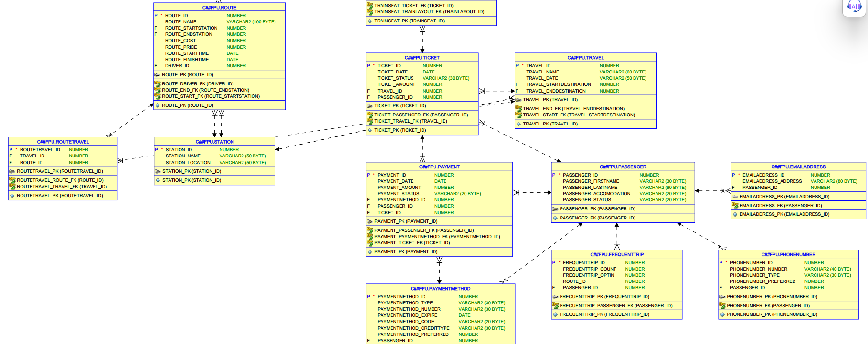The height and width of the screenshot is (344, 868).
Task: Click the foreign key icon for EMAILADDRESS_FK
Action: (735, 206)
